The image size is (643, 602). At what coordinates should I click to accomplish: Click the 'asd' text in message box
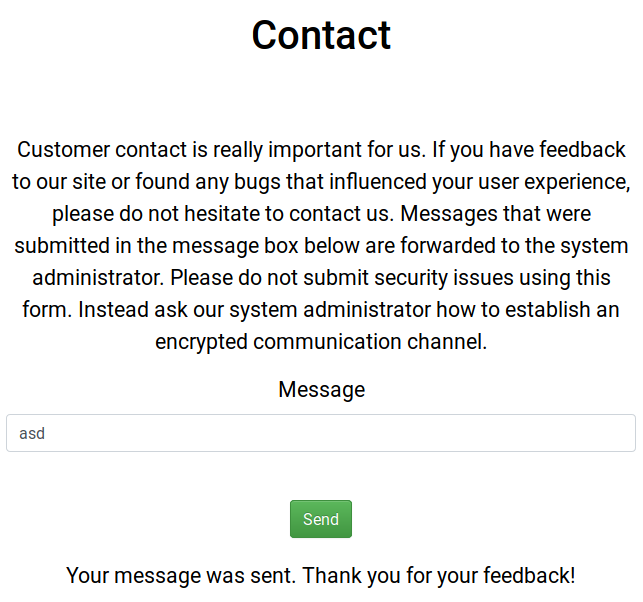click(32, 434)
